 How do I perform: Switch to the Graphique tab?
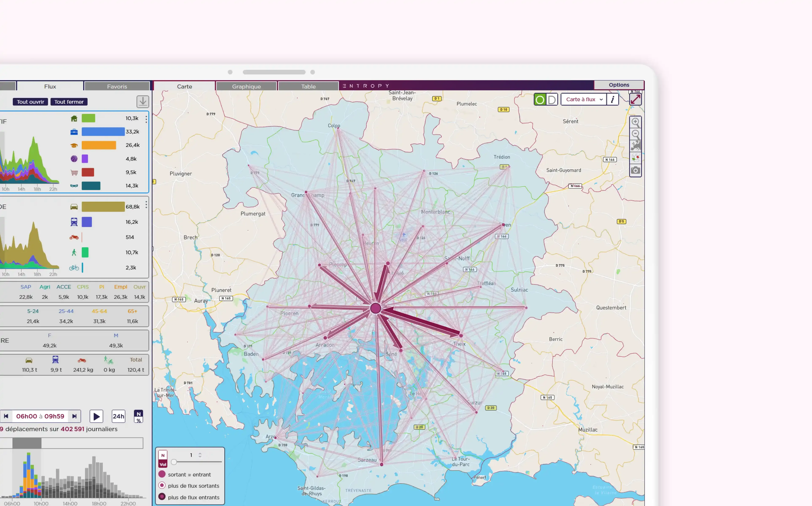pos(246,86)
